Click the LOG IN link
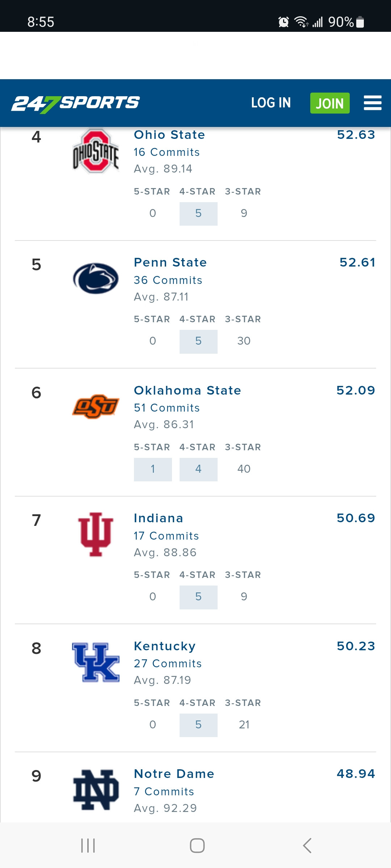The height and width of the screenshot is (868, 391). pos(271,103)
